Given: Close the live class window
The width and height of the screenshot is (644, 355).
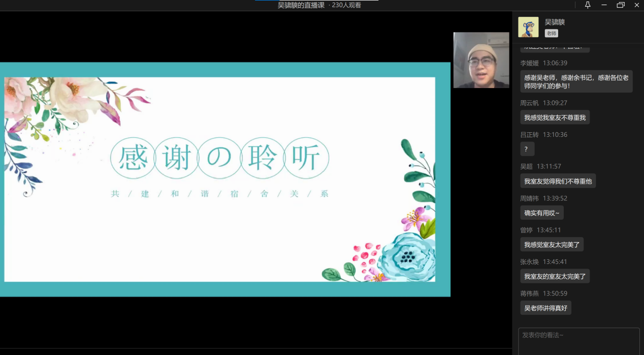Looking at the screenshot, I should click(637, 5).
